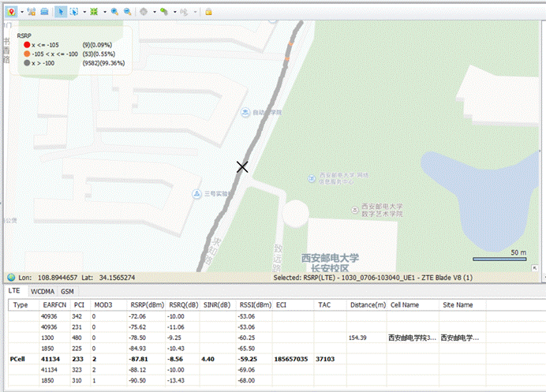Switch to the WCDMA tab
546x392 pixels.
pos(43,291)
